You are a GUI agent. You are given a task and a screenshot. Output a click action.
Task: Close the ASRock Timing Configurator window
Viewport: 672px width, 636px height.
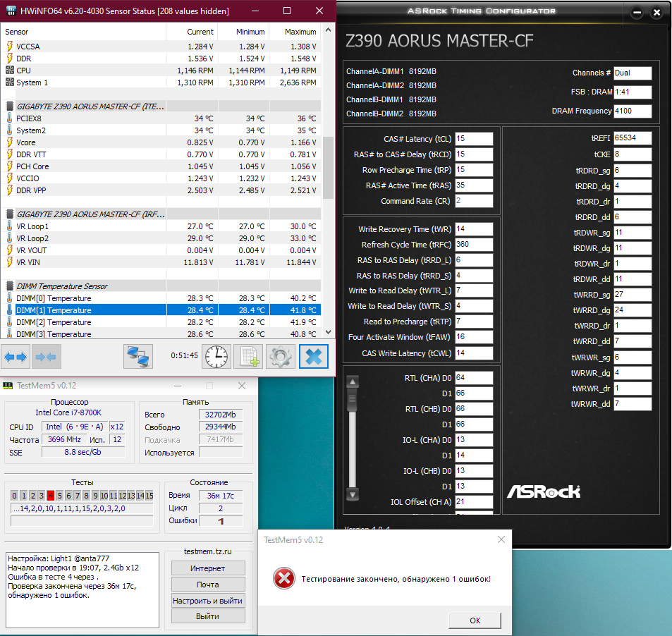click(656, 13)
